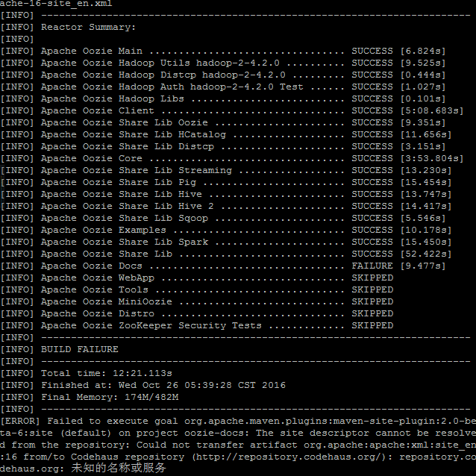Image resolution: width=476 pixels, height=476 pixels.
Task: Click 'Apache Oozie ZooKeeper Security Tests' text
Action: tap(151, 325)
